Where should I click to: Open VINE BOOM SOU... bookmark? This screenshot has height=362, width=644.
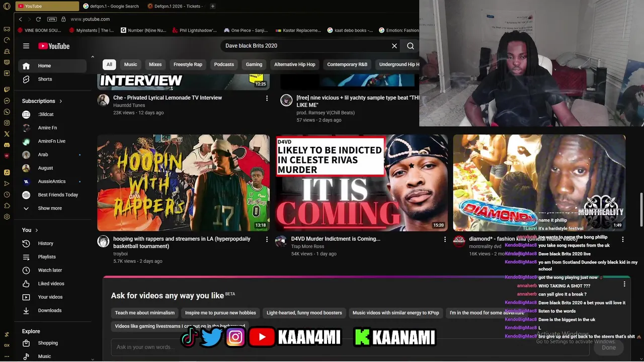pos(39,30)
